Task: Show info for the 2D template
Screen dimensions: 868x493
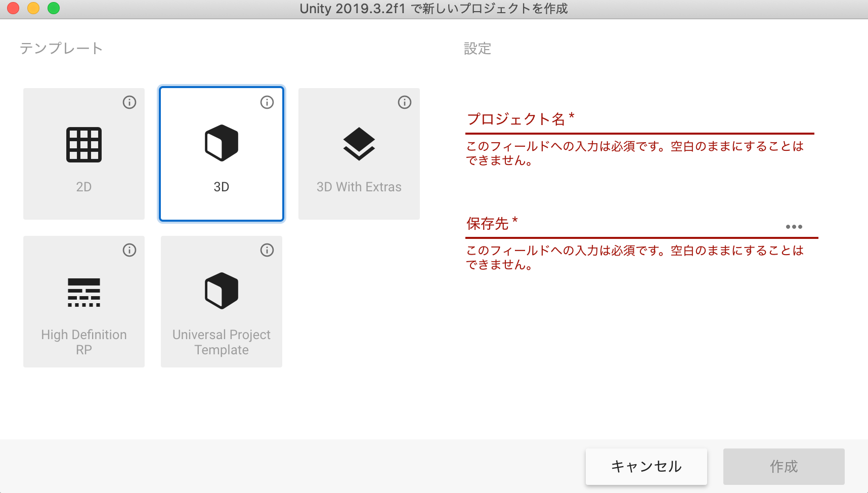Action: click(129, 102)
